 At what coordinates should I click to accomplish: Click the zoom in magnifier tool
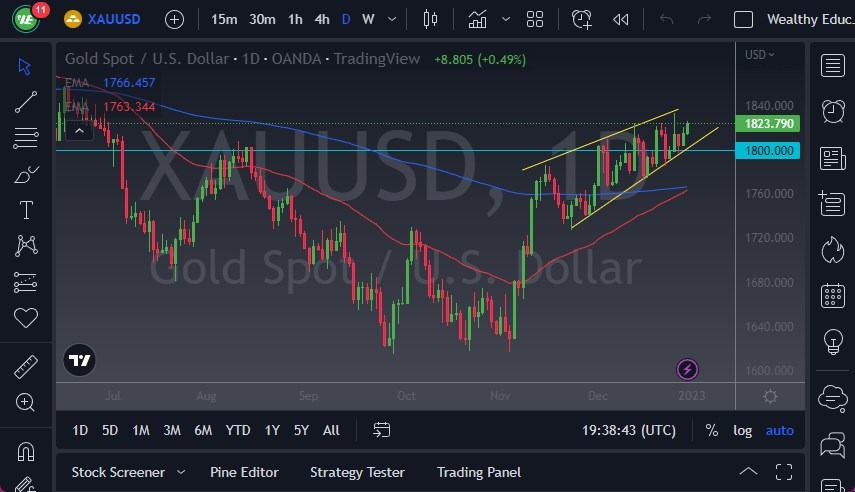(x=26, y=402)
